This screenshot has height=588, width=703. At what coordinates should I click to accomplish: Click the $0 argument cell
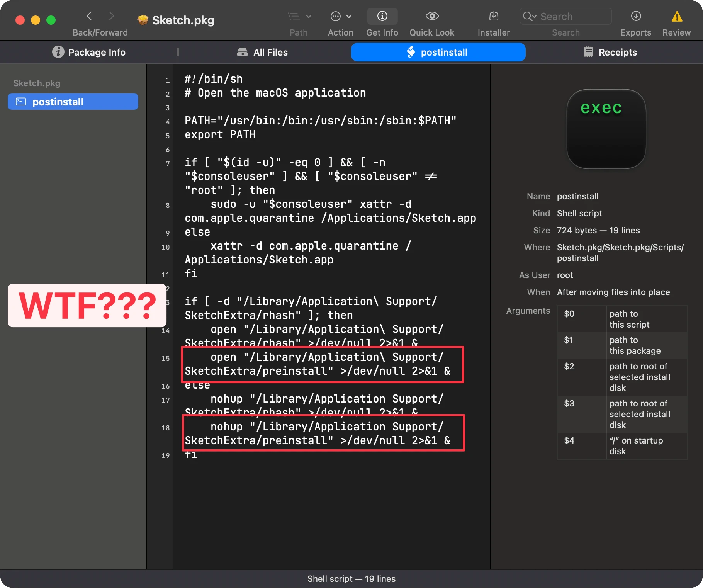coord(582,319)
